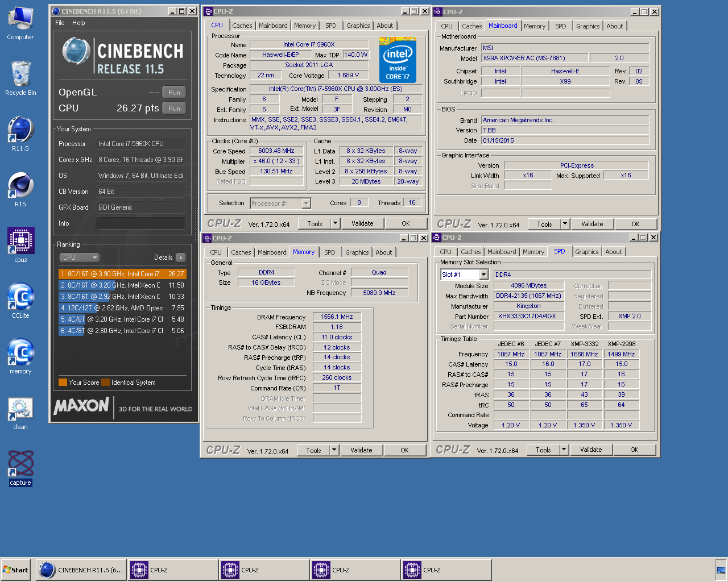Launch the R11.5 desktop shortcut

tap(20, 134)
